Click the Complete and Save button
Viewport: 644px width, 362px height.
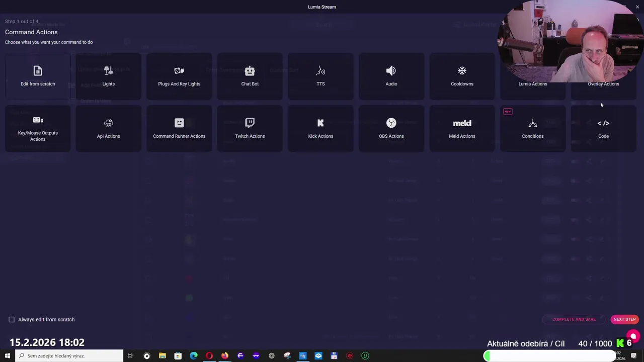coord(574,319)
